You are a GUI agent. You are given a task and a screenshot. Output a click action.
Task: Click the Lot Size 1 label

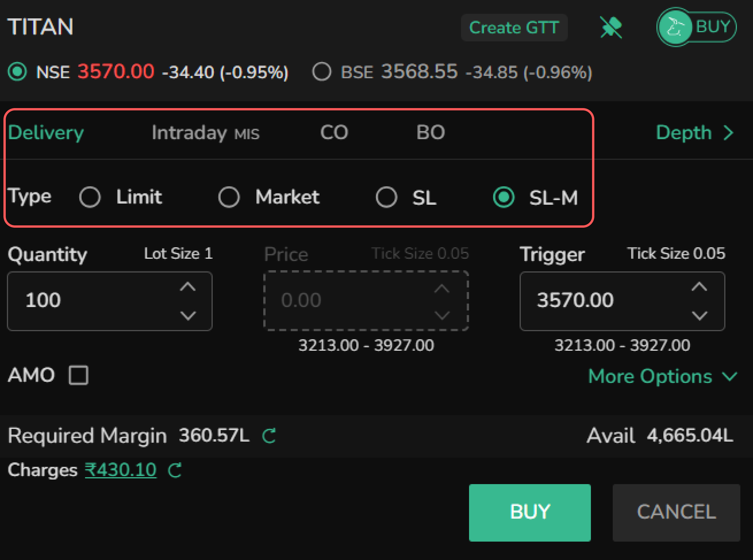coord(178,254)
